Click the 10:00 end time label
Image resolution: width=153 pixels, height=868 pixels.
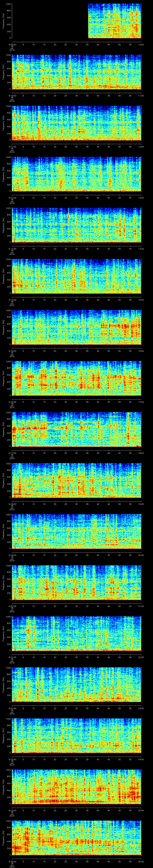tap(141, 44)
